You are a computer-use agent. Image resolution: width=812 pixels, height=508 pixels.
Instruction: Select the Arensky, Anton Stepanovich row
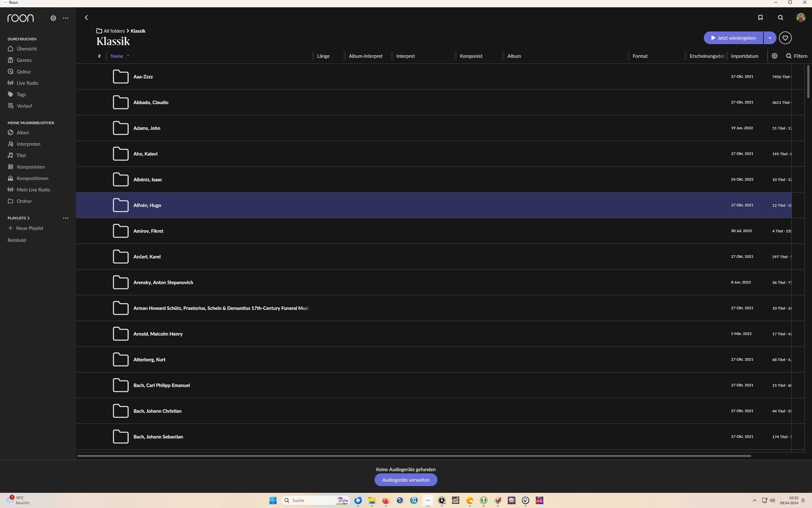coord(433,282)
